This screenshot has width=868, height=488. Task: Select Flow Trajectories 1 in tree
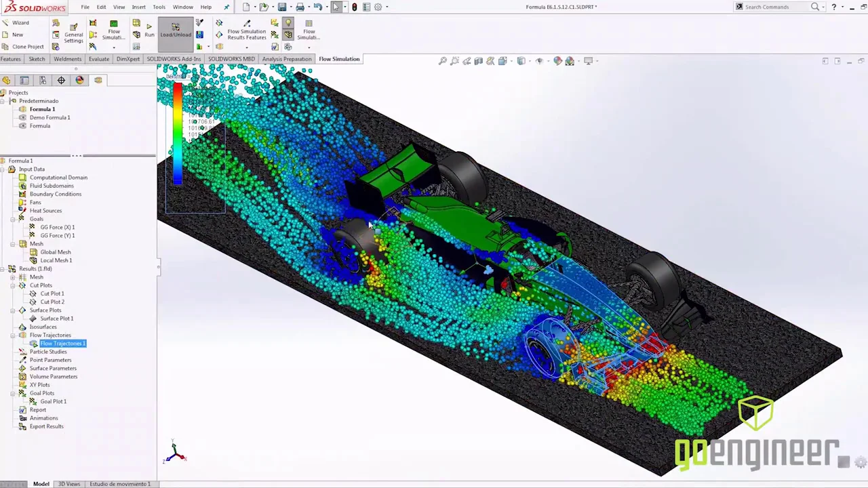pyautogui.click(x=62, y=344)
